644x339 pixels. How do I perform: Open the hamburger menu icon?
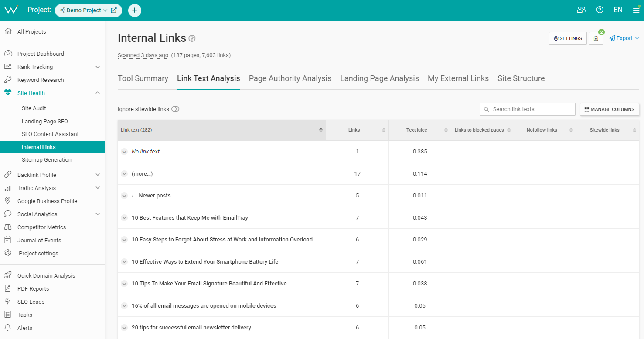point(636,10)
